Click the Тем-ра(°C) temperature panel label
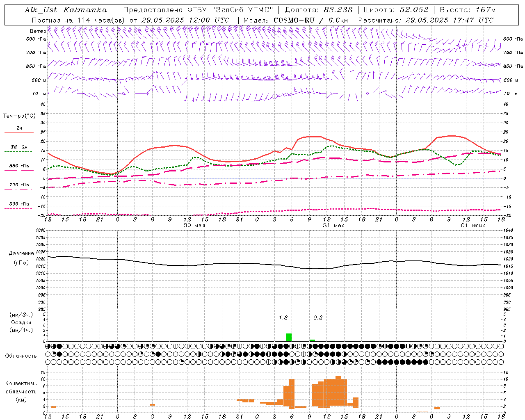 tap(19, 116)
